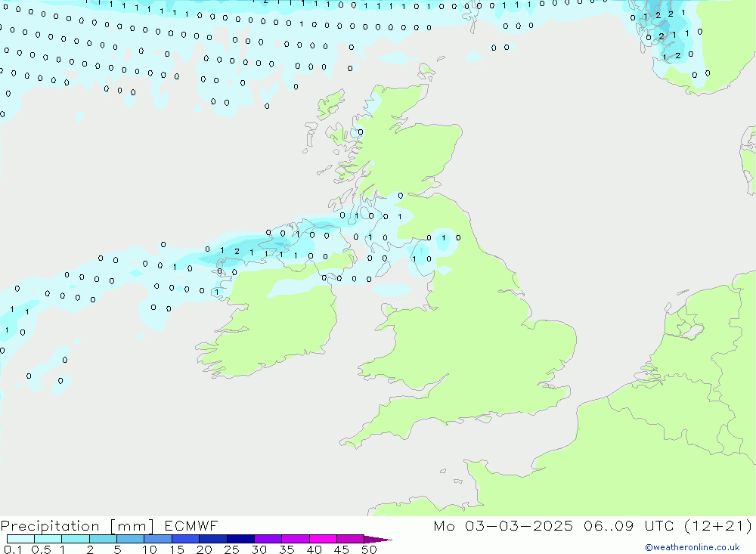Click the above-50 legend arrow tip

coord(378,540)
